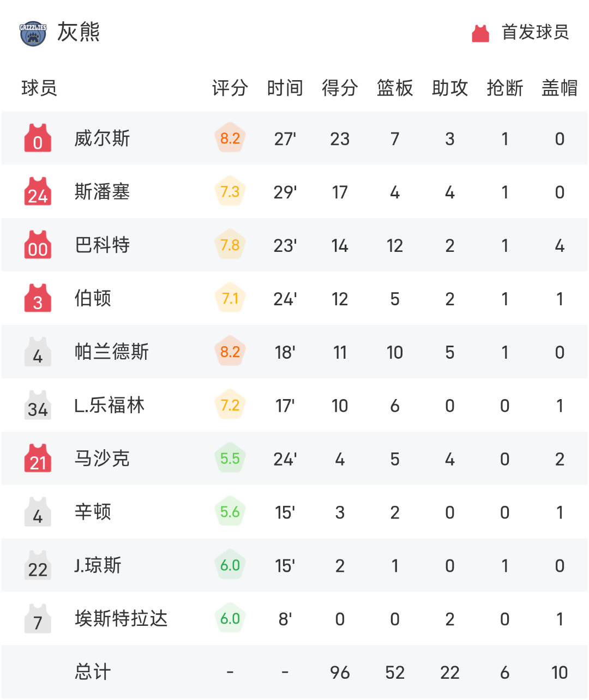Screen dimensions: 589x700
Task: Click 威尔斯's orange 8.2 rating badge
Action: click(230, 138)
